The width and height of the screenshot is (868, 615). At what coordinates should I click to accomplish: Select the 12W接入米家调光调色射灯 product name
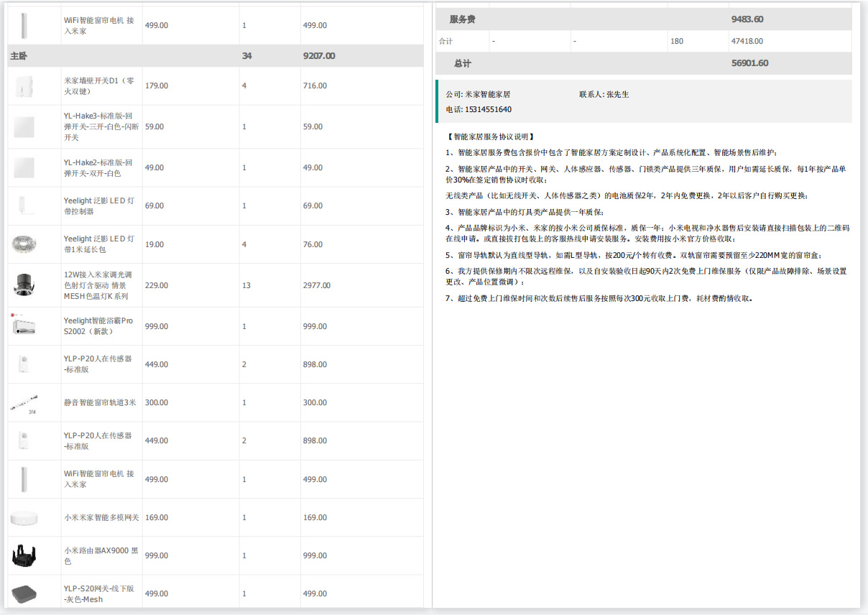point(99,285)
